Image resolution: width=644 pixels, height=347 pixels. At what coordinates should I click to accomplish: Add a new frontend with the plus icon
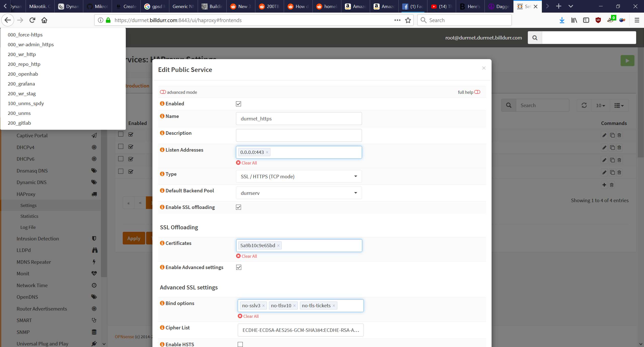tap(604, 185)
